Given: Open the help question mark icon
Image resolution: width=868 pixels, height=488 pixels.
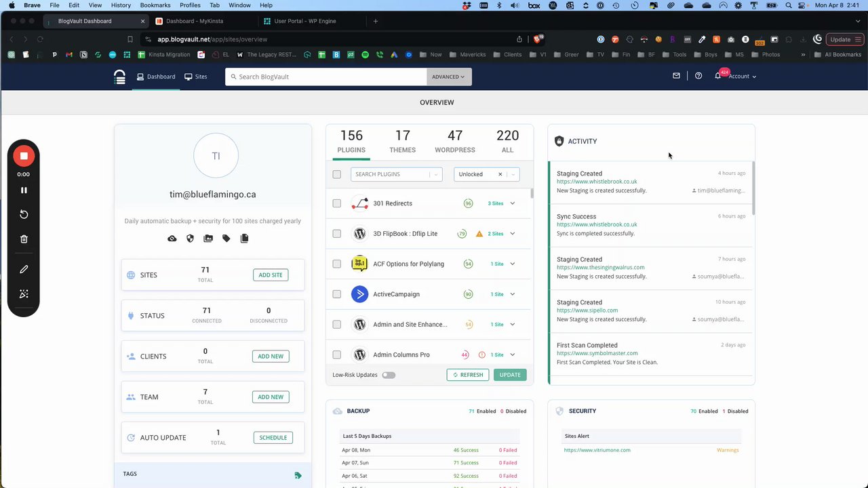Looking at the screenshot, I should [698, 76].
